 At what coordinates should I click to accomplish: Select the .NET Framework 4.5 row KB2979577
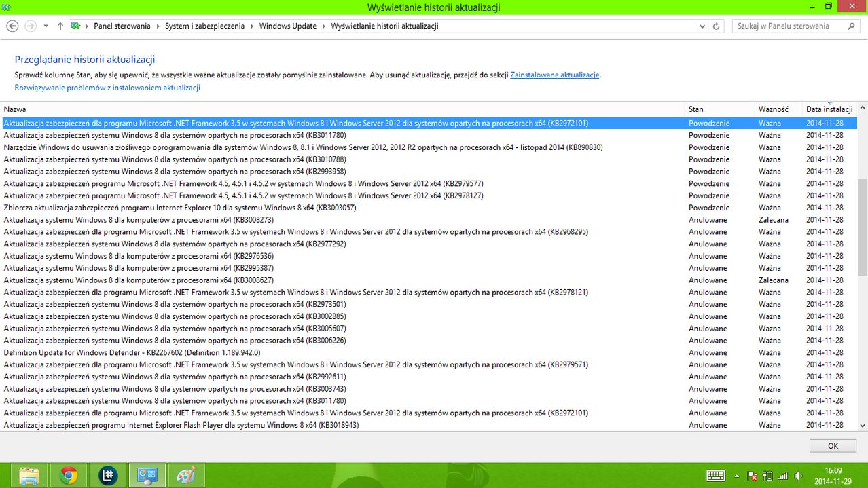point(429,183)
